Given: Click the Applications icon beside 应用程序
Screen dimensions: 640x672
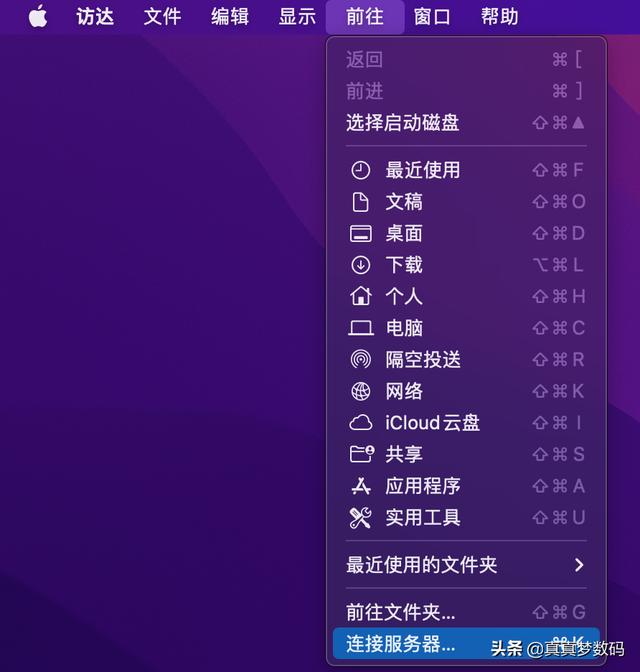Looking at the screenshot, I should [361, 486].
